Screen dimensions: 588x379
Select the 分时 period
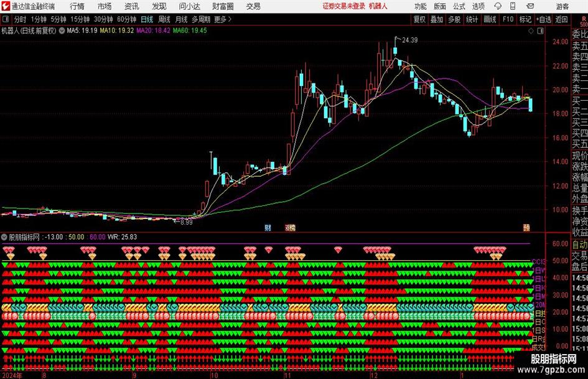[21, 19]
